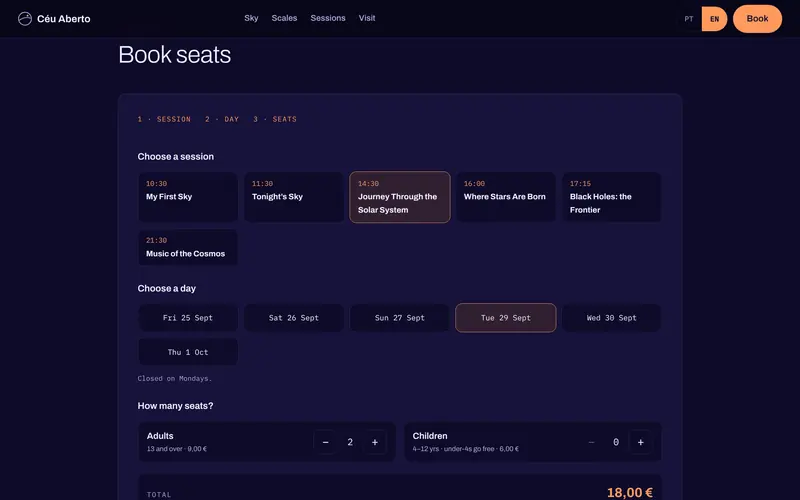Select step 3 Seats

click(275, 119)
